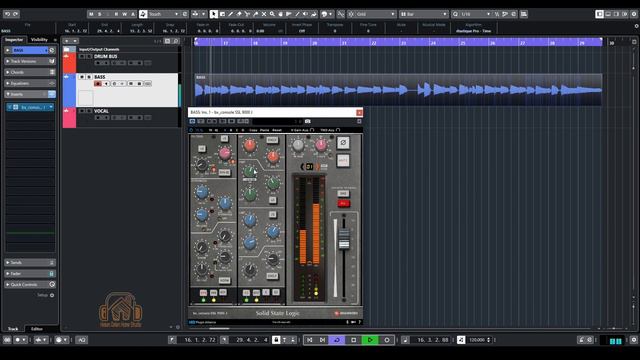Toggle global Mute M state button
This screenshot has height=360, width=640.
coord(91,14)
